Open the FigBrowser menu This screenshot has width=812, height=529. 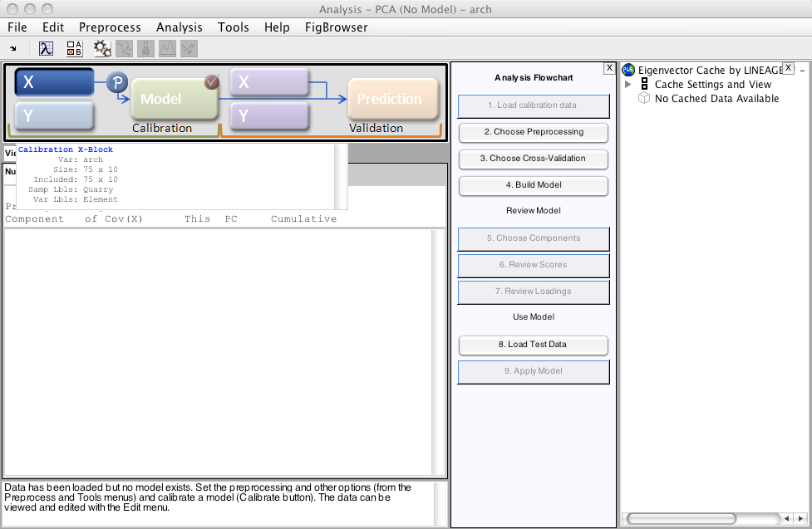(337, 27)
